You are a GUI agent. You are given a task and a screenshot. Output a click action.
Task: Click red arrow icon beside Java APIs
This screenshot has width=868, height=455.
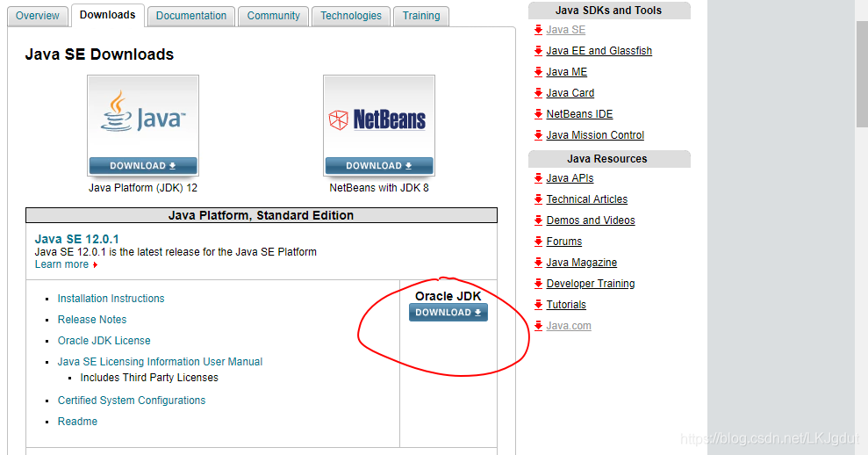tap(538, 178)
